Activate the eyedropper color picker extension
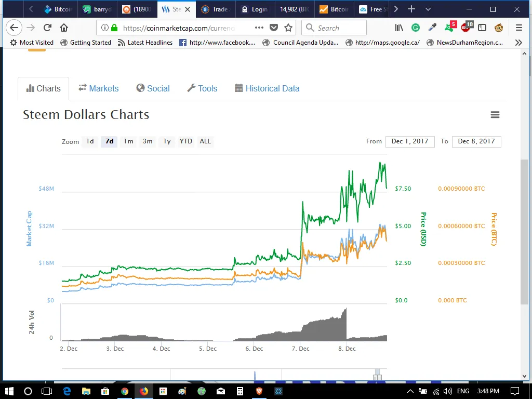Image resolution: width=532 pixels, height=399 pixels. 432,28
